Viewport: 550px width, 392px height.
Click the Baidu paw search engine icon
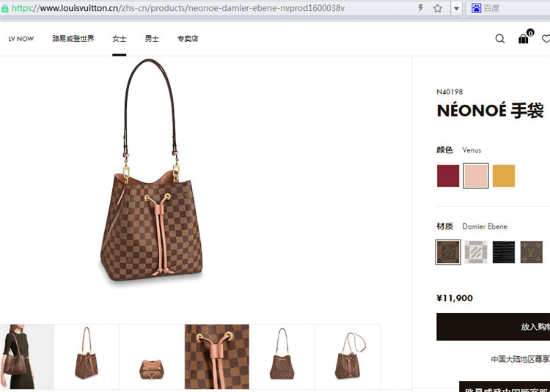[x=476, y=8]
